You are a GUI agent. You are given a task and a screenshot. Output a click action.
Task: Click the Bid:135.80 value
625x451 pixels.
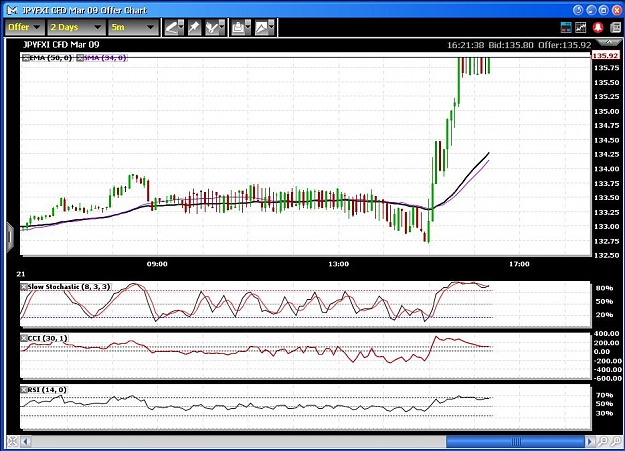coord(511,45)
